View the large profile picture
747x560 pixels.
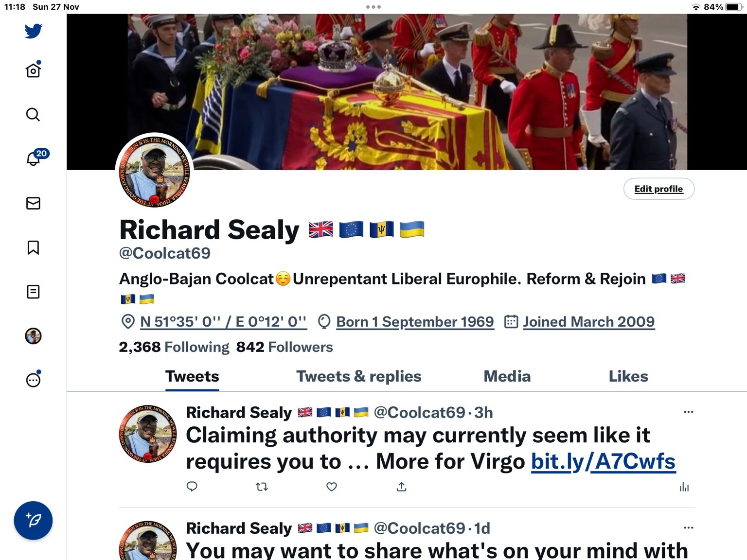[155, 172]
